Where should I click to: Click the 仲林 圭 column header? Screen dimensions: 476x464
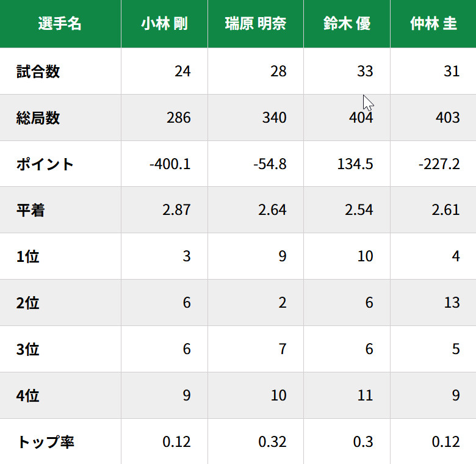point(433,24)
